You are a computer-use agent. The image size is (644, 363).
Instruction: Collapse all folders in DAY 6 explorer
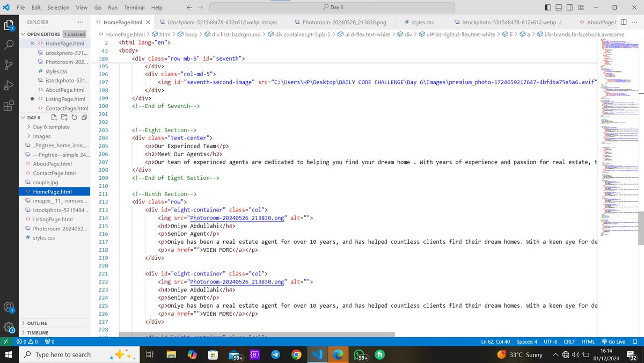coord(83,117)
